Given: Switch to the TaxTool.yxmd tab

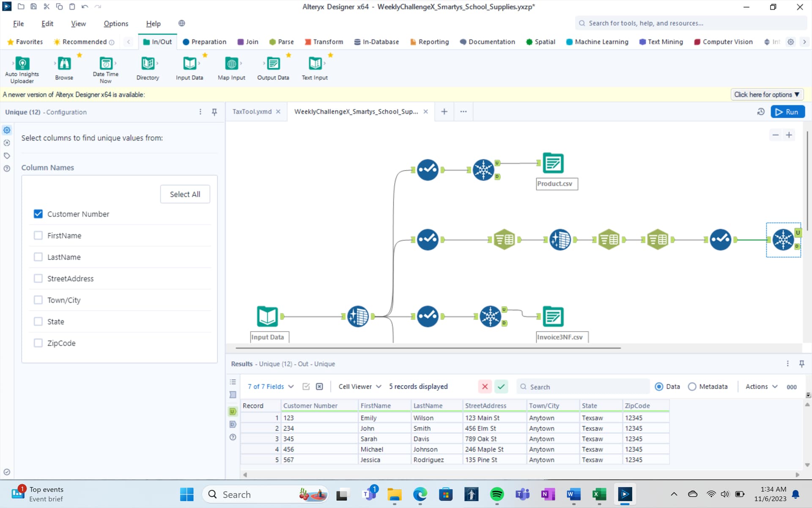Looking at the screenshot, I should point(252,112).
